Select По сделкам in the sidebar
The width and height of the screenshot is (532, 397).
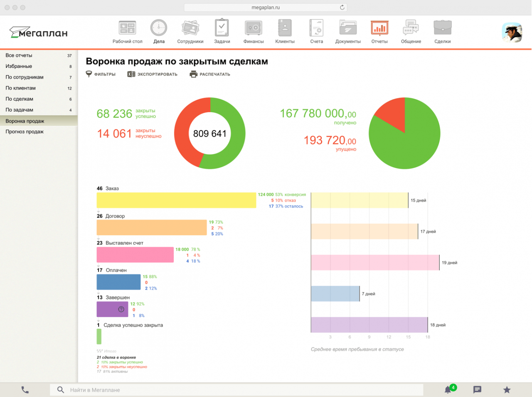(x=39, y=99)
